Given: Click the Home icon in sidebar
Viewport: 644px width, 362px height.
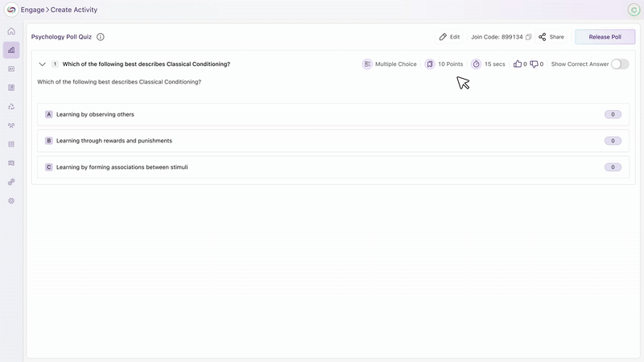Looking at the screenshot, I should (x=11, y=31).
